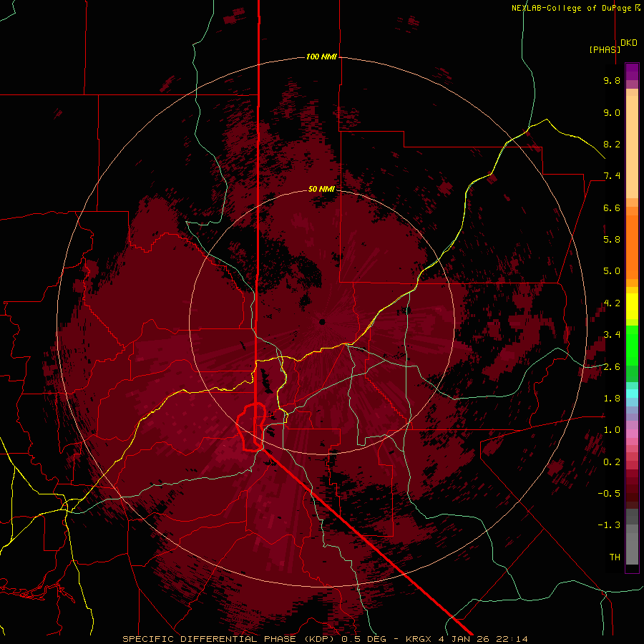Click the 8.2 scale value
644x644 pixels.
[x=612, y=144]
